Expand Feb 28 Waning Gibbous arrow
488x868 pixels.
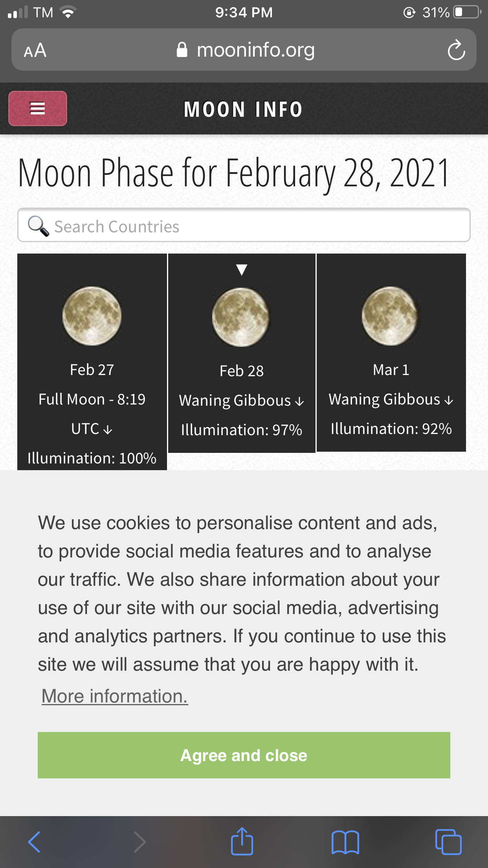pos(299,401)
